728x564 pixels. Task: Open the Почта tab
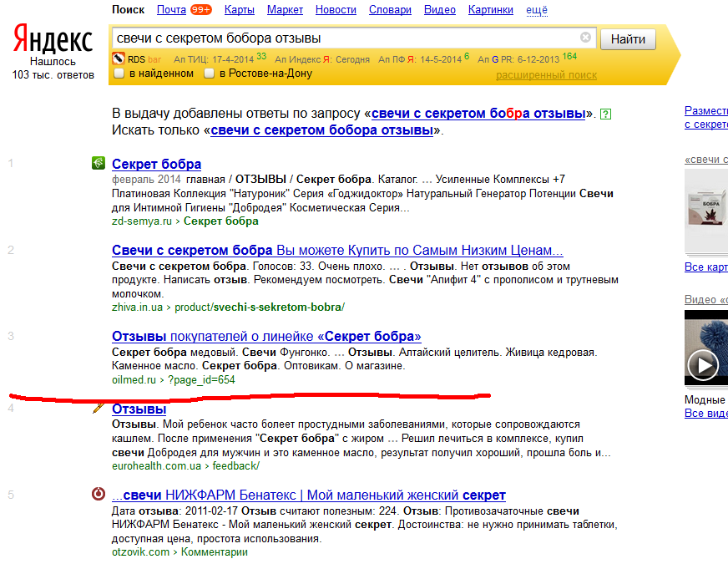pos(171,10)
